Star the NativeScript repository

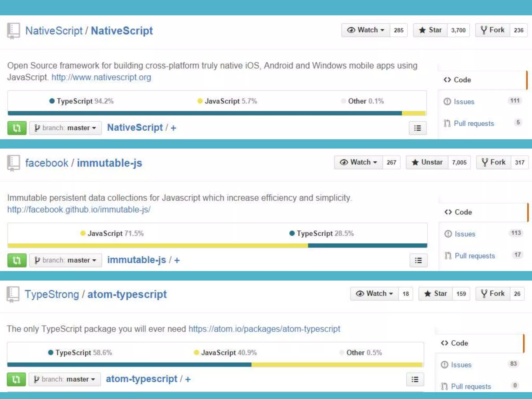pos(430,30)
